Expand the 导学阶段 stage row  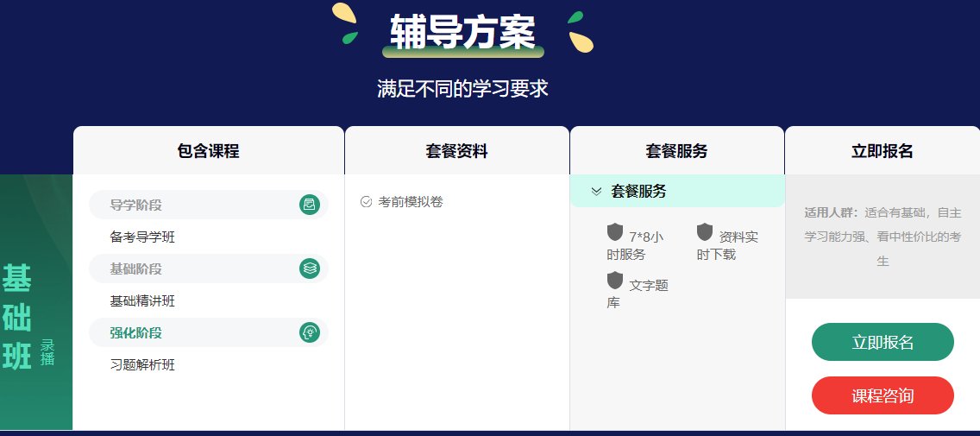(x=208, y=205)
